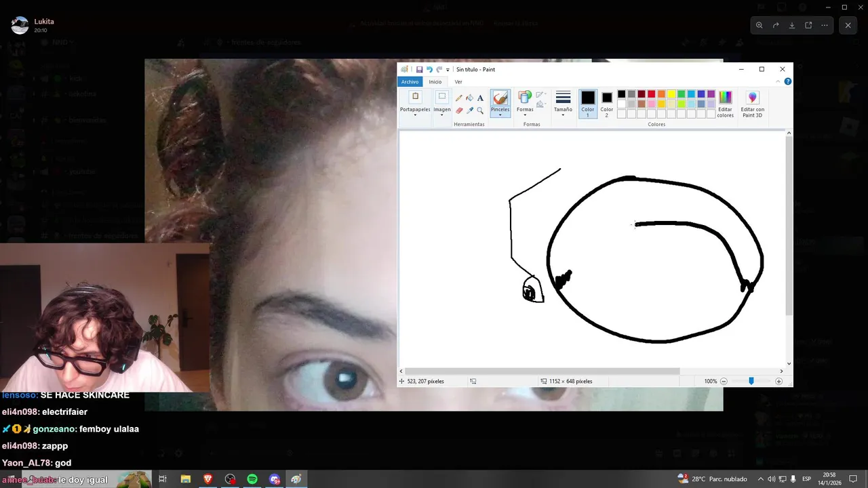This screenshot has width=868, height=488.
Task: Pick the white color swatch
Action: pyautogui.click(x=621, y=104)
